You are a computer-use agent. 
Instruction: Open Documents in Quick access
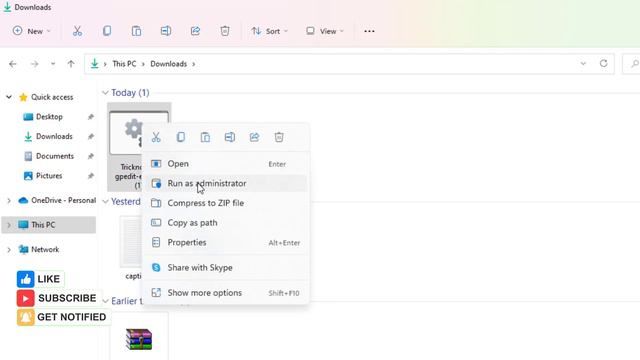click(55, 156)
